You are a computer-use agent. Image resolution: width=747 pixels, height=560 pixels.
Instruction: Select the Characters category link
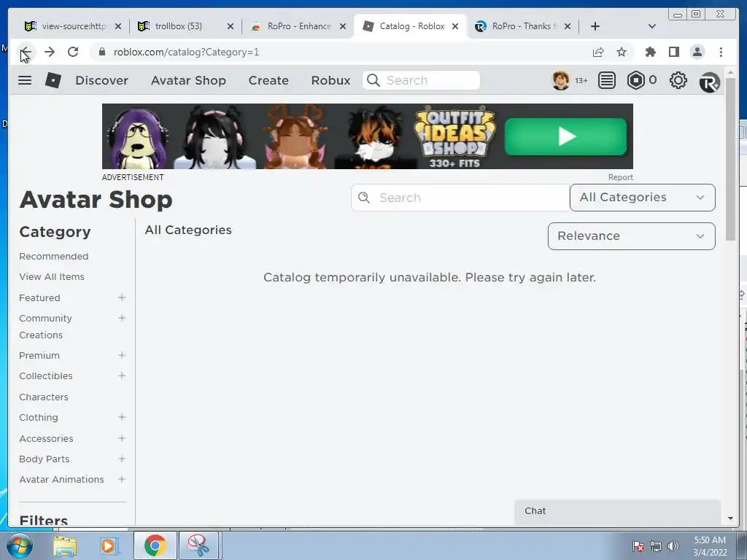coord(43,397)
